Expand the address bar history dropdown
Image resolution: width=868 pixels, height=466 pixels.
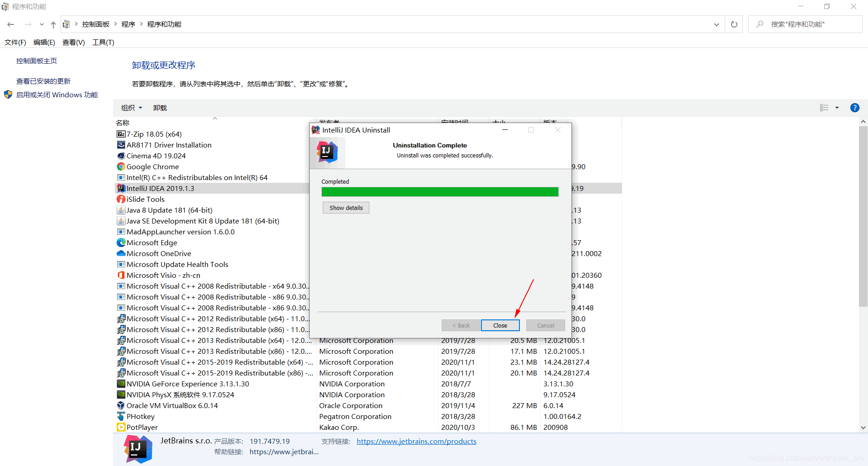coord(717,24)
